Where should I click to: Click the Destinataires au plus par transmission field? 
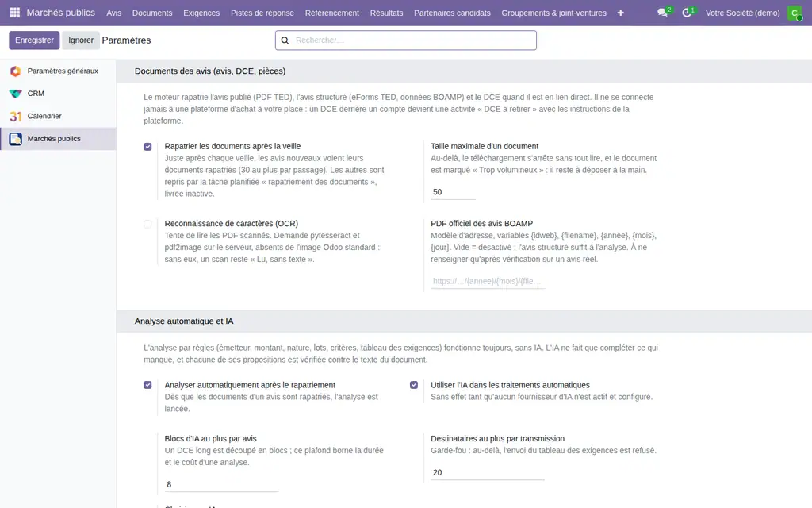(488, 473)
